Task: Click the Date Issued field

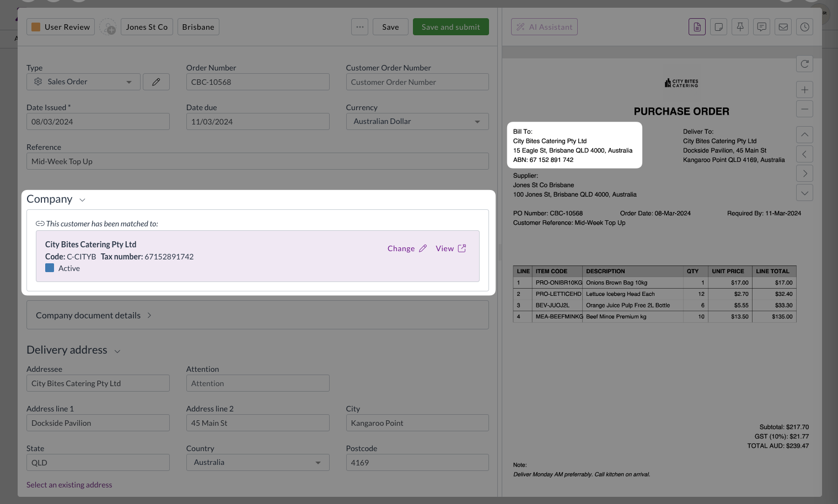Action: pyautogui.click(x=98, y=121)
